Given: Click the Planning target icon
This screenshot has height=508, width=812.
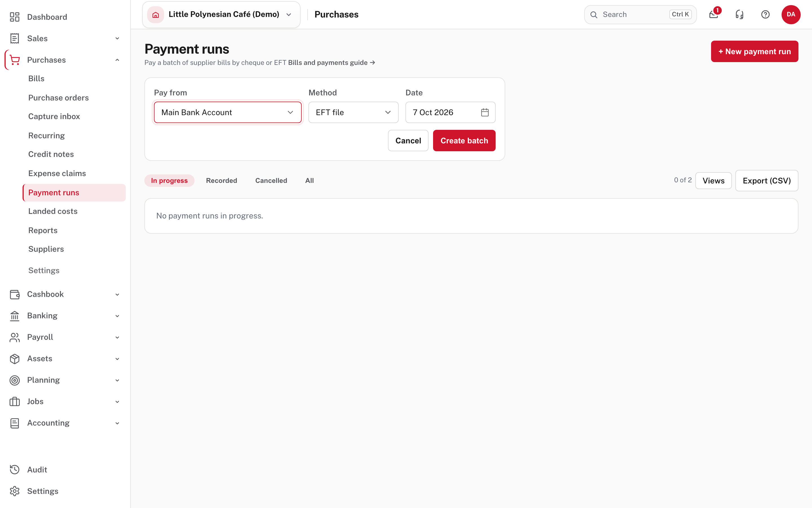Looking at the screenshot, I should tap(14, 380).
